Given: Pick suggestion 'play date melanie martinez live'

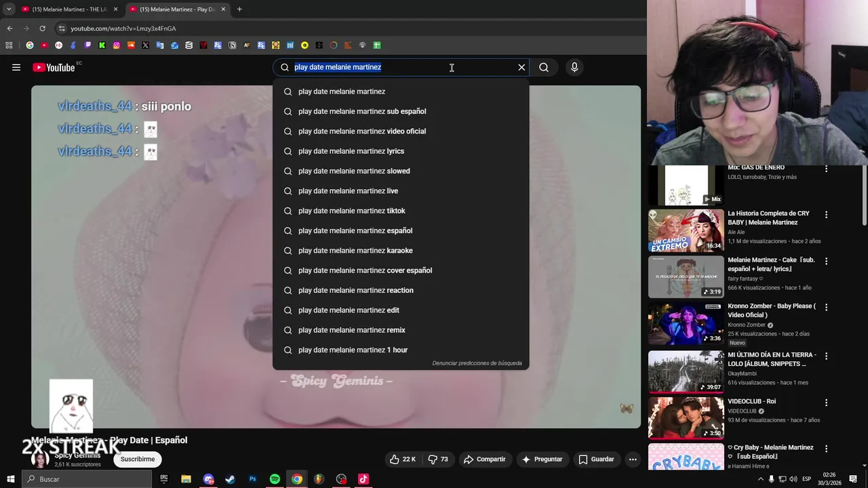Looking at the screenshot, I should 401,190.
